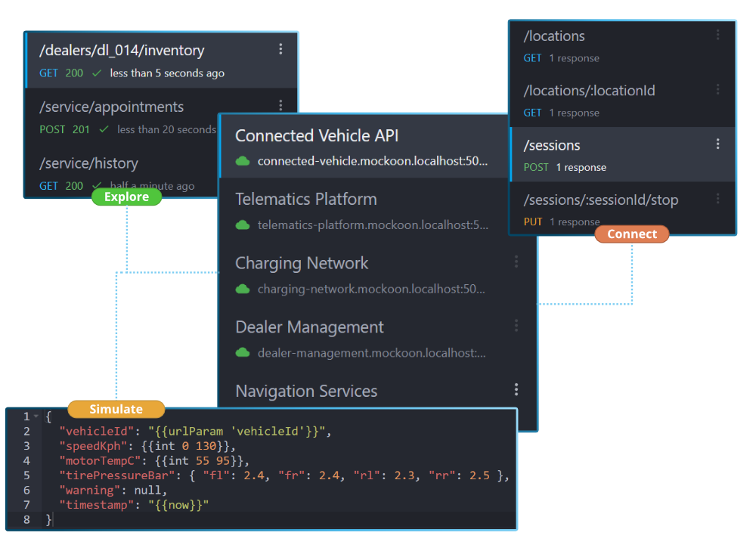Click cloud icon beside telematics-platform.mockoon.localhost

[x=243, y=225]
